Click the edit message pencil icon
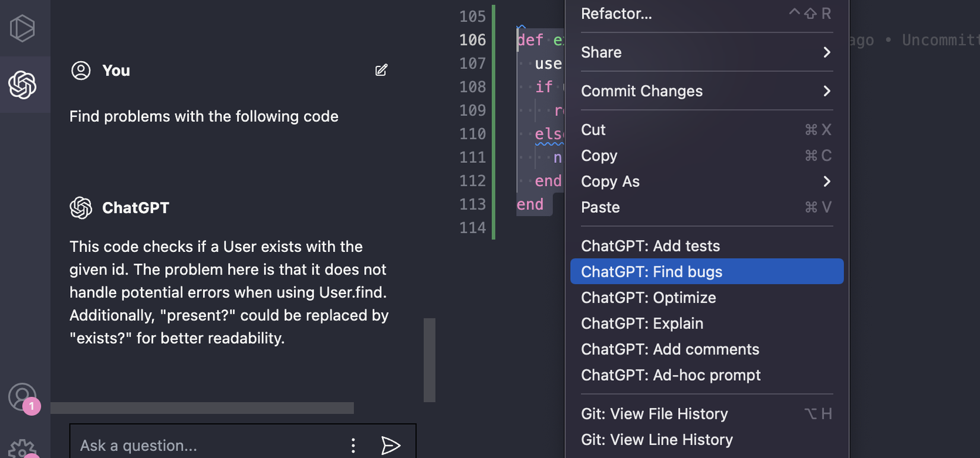 click(x=381, y=70)
